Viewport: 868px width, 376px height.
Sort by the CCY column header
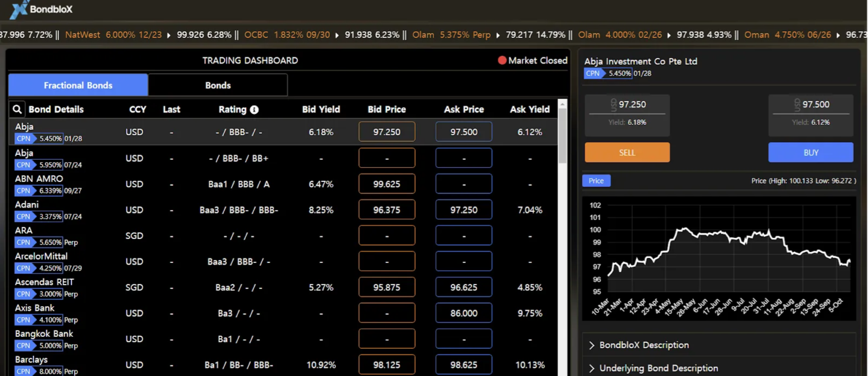137,109
